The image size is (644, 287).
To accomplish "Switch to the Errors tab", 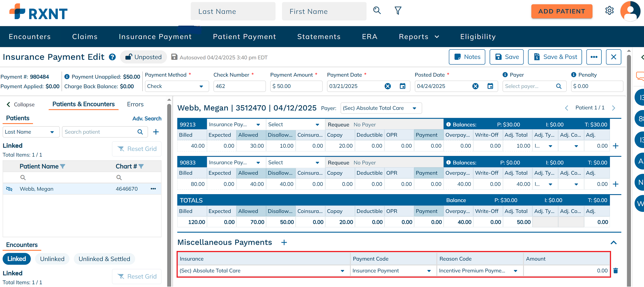I will (135, 104).
